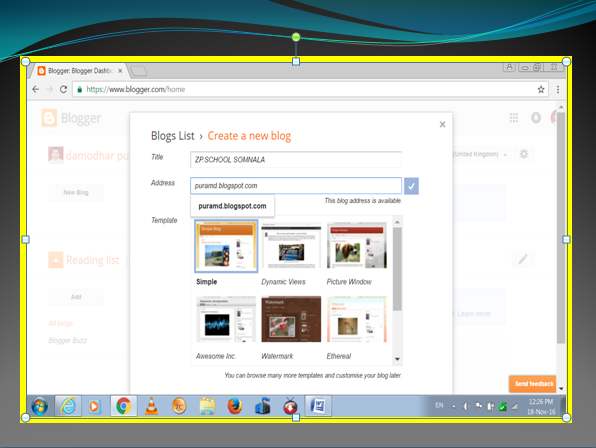Click the EN language indicator

pyautogui.click(x=439, y=405)
